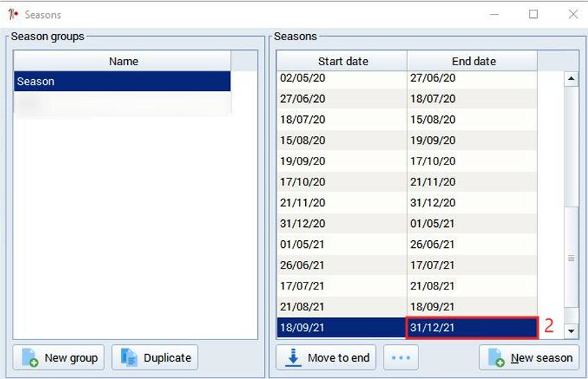Open the three-dots more options button
The height and width of the screenshot is (379, 588).
401,357
